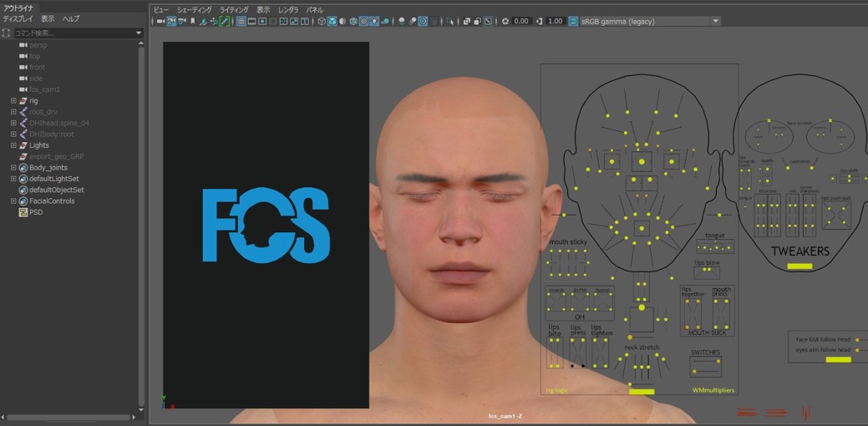Toggle the grid display icon
This screenshot has width=868, height=426.
click(x=241, y=21)
